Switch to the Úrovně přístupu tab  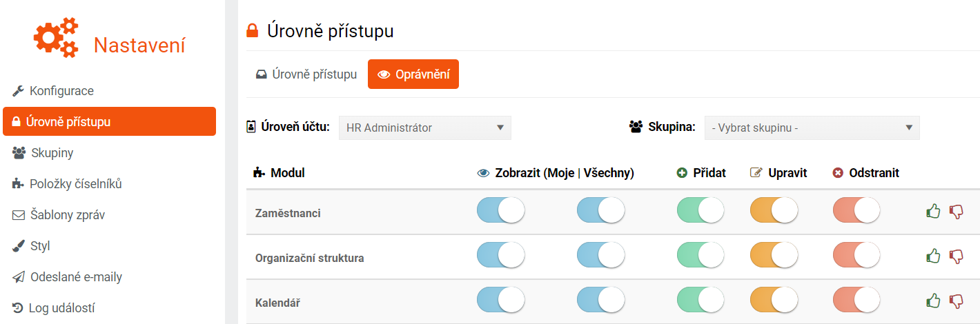pos(306,74)
